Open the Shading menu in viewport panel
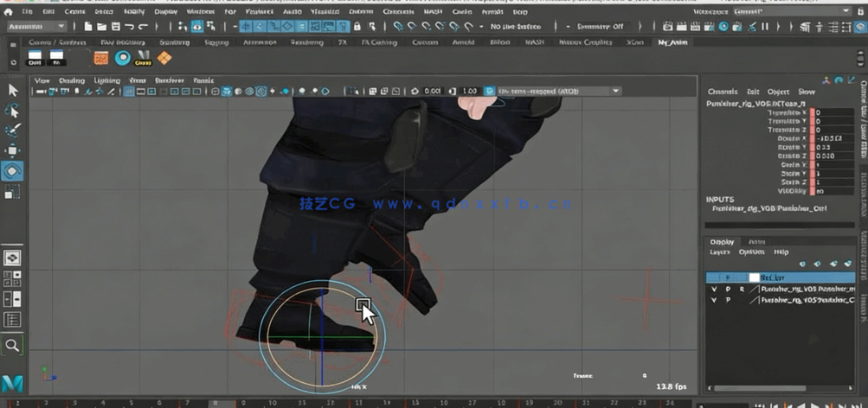Image resolution: width=868 pixels, height=408 pixels. [x=71, y=80]
